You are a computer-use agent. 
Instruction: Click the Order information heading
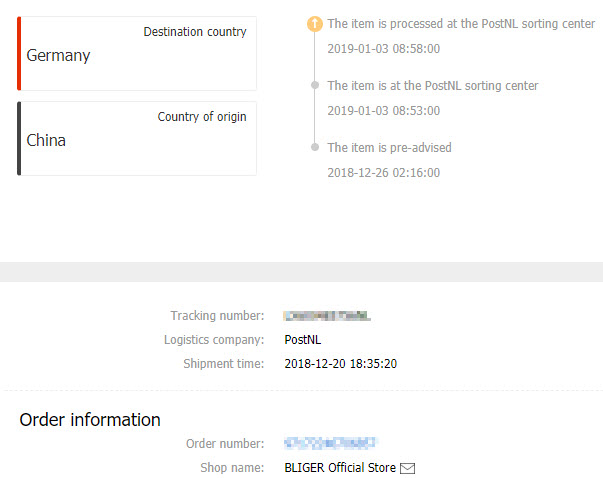90,420
